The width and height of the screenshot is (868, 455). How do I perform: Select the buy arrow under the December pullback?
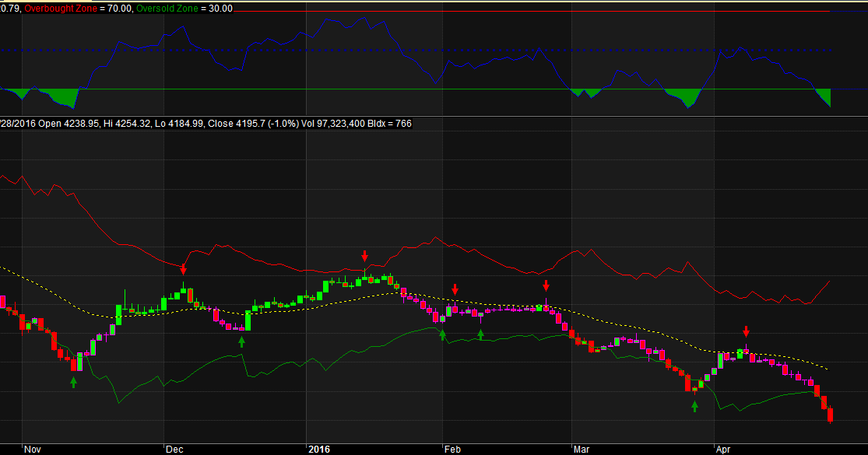pos(242,342)
